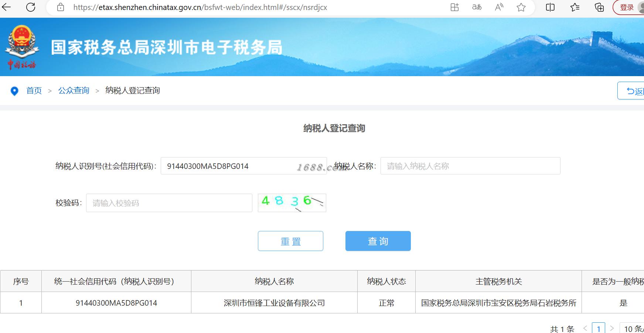The height and width of the screenshot is (333, 644).
Task: Open the apps grid icon in address bar
Action: [x=454, y=7]
